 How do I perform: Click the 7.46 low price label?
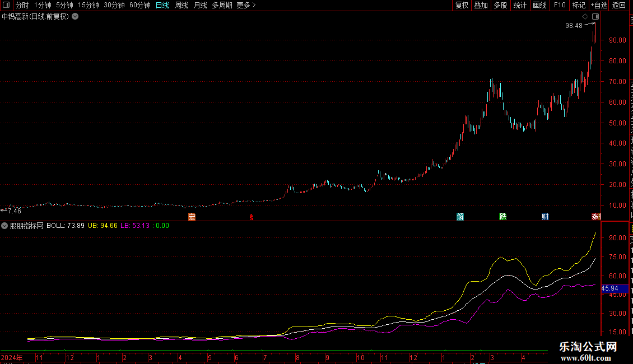point(14,211)
